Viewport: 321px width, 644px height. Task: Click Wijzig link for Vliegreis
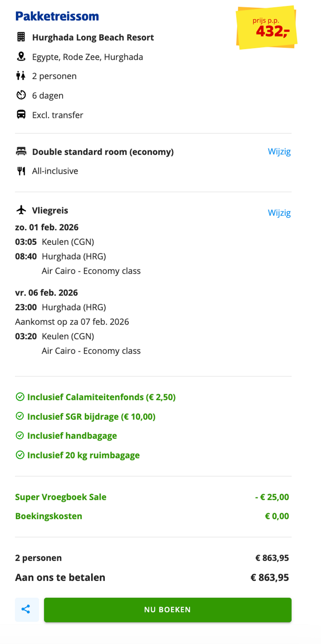[x=279, y=213]
